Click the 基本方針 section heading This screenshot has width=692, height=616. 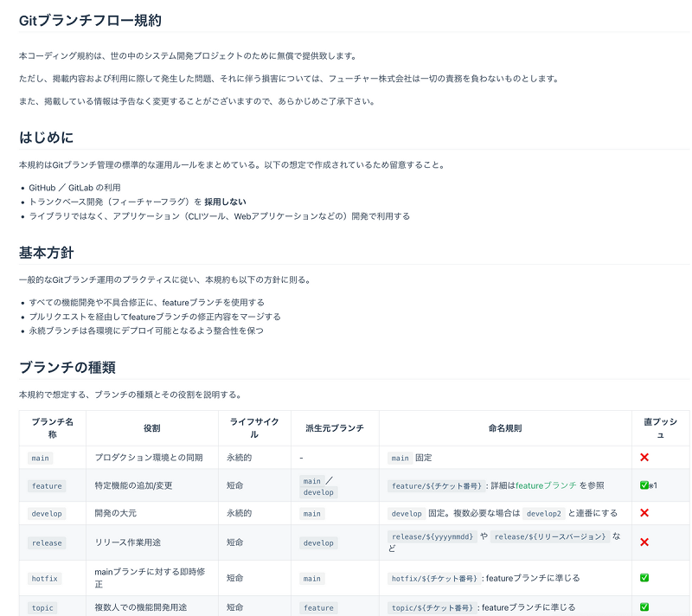click(47, 253)
